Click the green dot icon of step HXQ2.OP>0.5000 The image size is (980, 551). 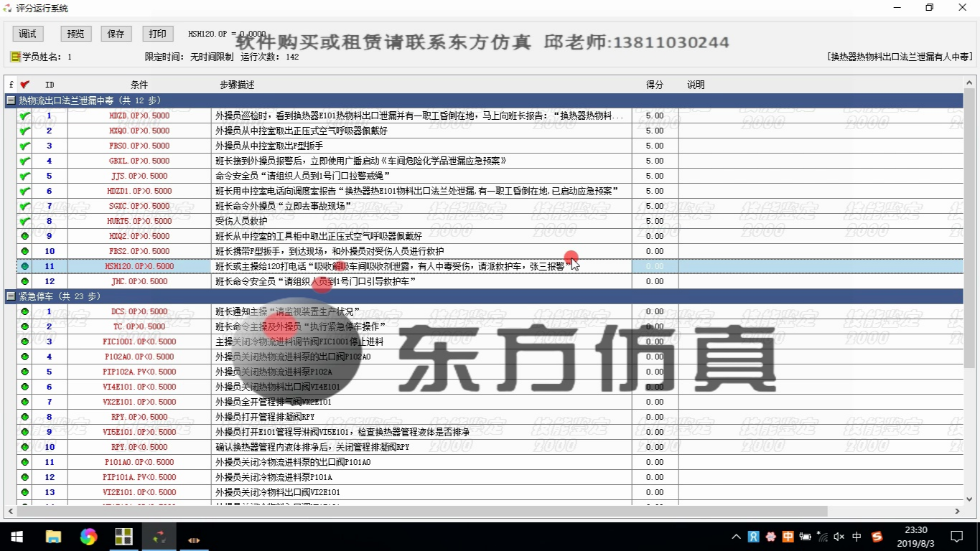click(25, 236)
